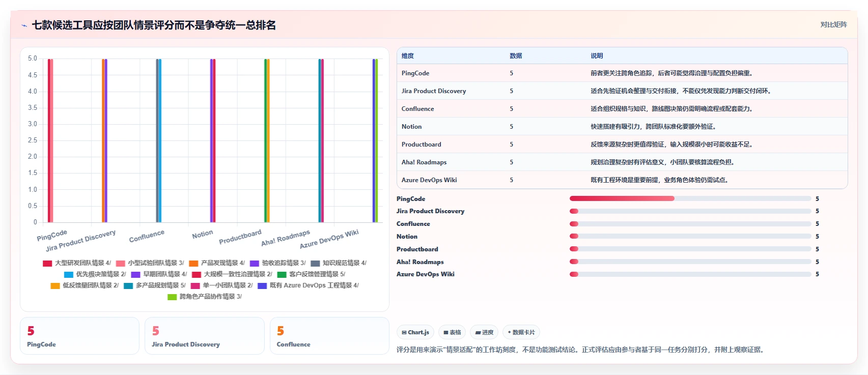Select the 进度 tag chip
868x375 pixels.
point(484,332)
